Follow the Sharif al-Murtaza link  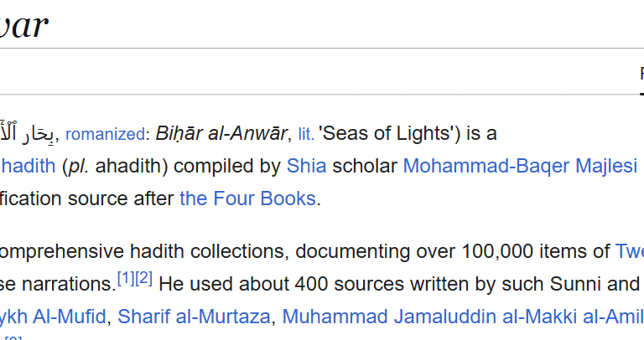(x=194, y=317)
